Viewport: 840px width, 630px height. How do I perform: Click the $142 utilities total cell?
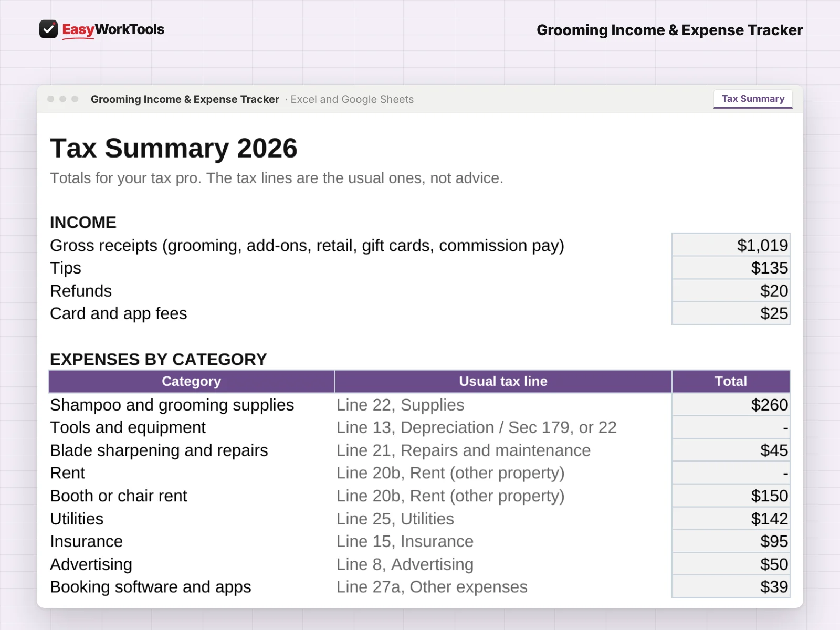click(731, 519)
